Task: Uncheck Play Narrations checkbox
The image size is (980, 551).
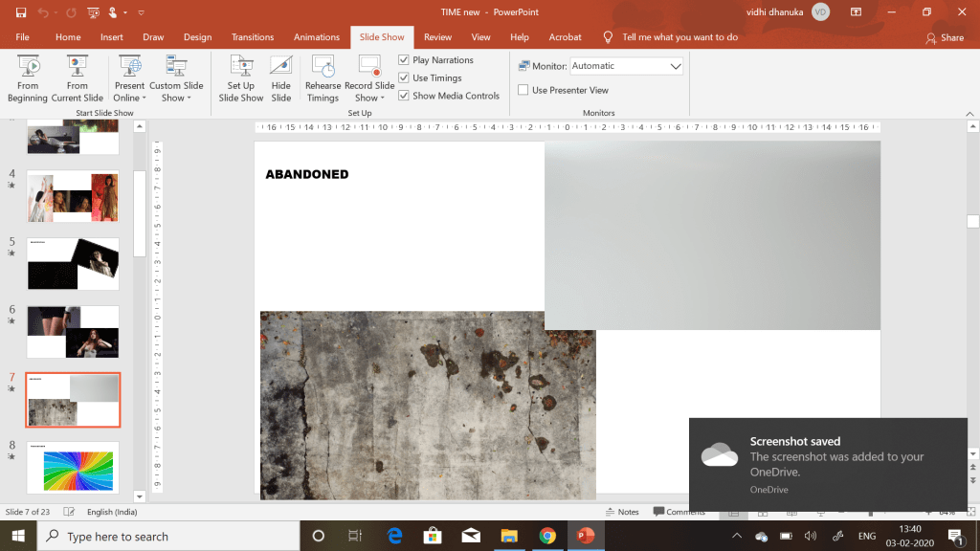Action: pos(404,60)
